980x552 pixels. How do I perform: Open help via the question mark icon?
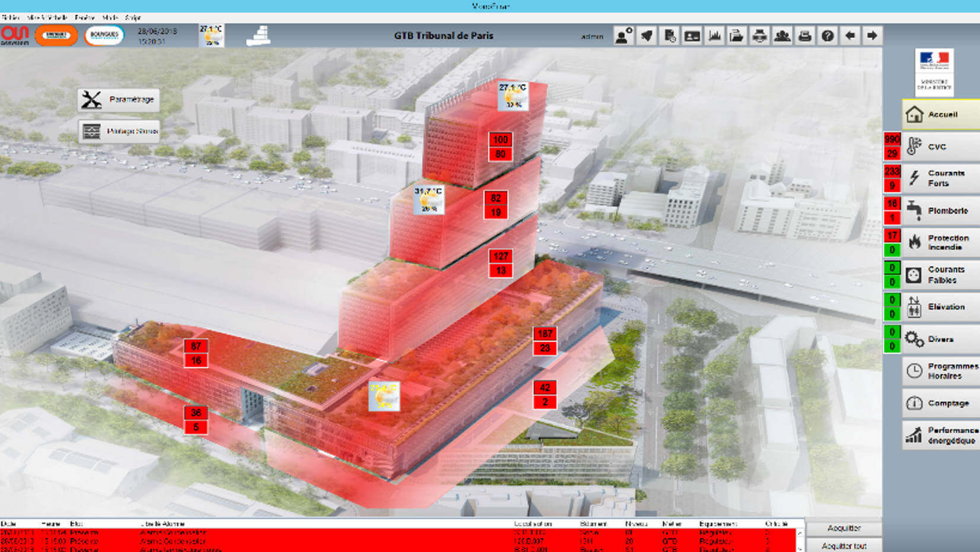tap(828, 36)
